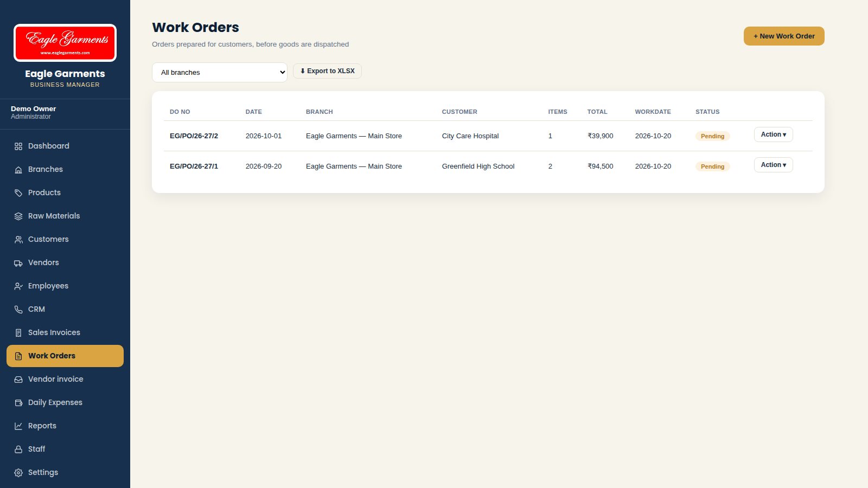Select the Reports menu label

tap(42, 426)
